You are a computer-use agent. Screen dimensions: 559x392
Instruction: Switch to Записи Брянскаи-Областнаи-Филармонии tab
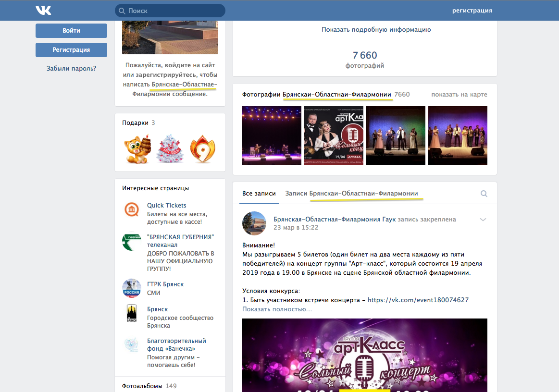pos(351,193)
